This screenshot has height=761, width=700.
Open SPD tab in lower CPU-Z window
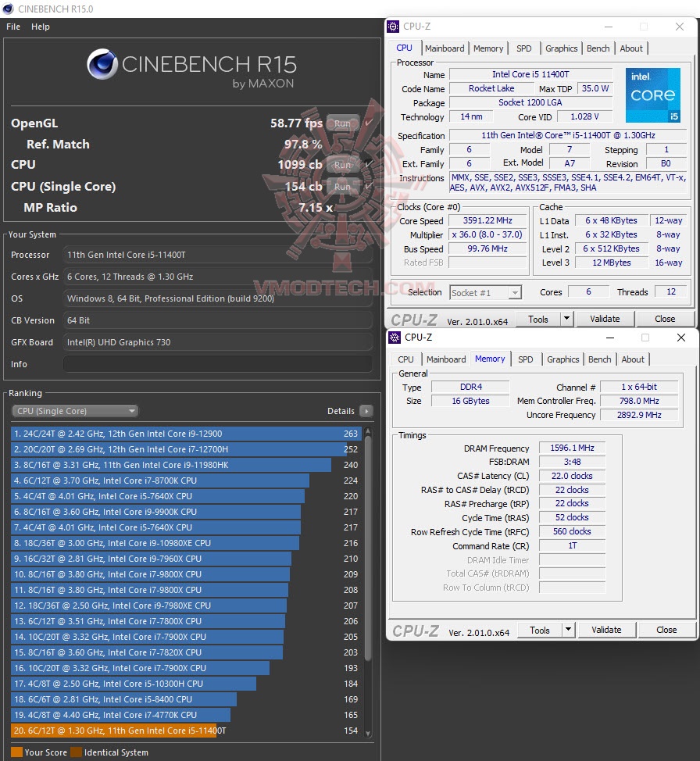click(x=525, y=359)
